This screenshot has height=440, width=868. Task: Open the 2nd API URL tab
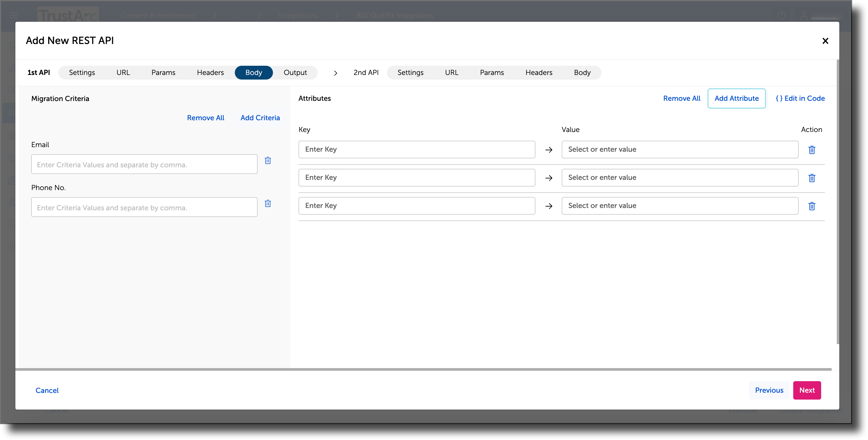451,73
